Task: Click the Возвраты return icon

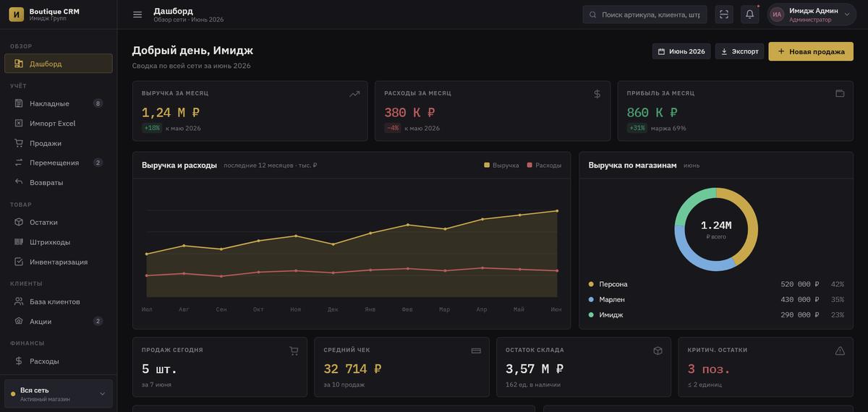Action: click(19, 182)
